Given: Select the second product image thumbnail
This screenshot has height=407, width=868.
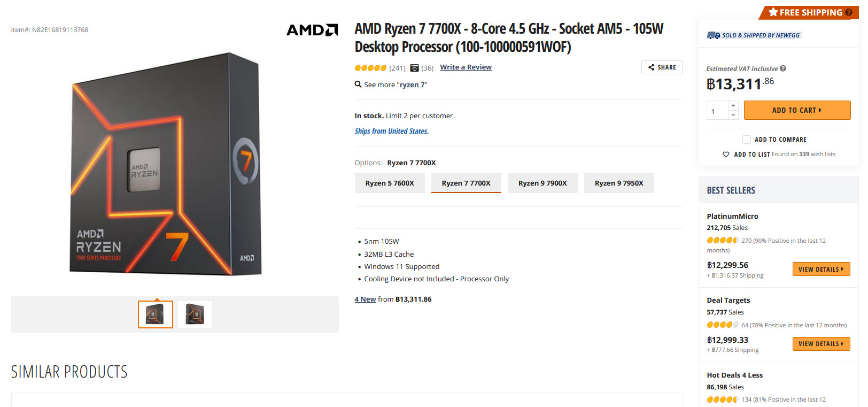Looking at the screenshot, I should pos(194,314).
